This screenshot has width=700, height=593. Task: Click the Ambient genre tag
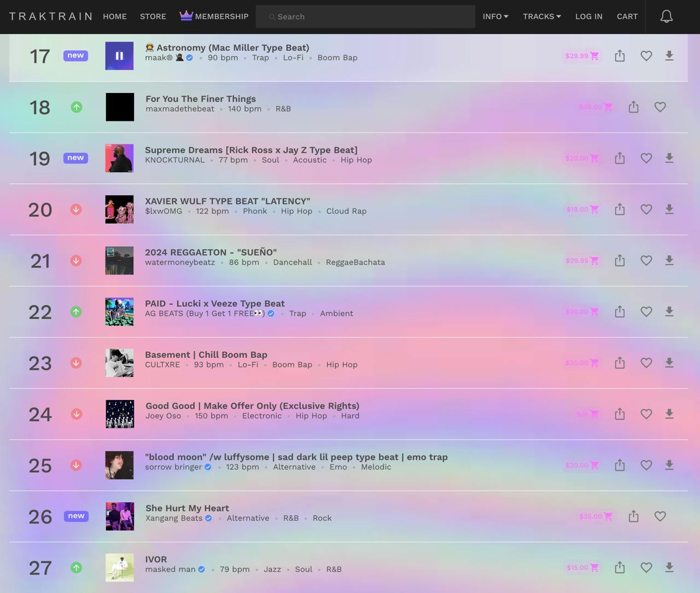(336, 313)
